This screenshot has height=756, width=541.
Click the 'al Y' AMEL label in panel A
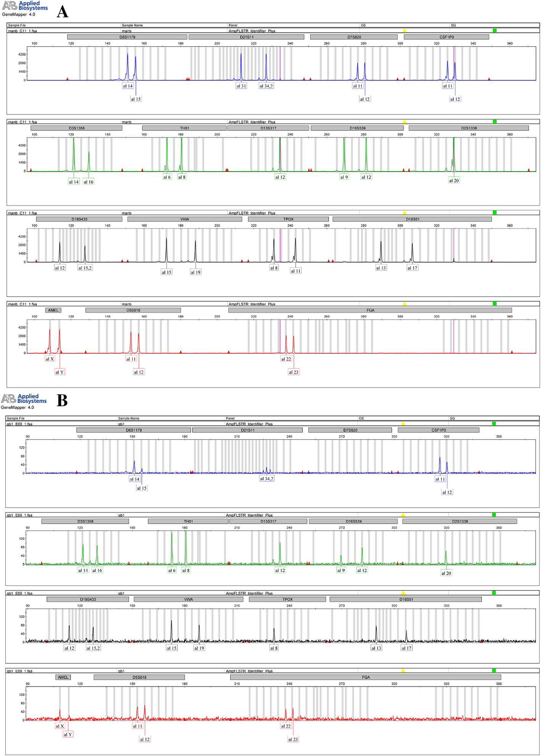(60, 372)
